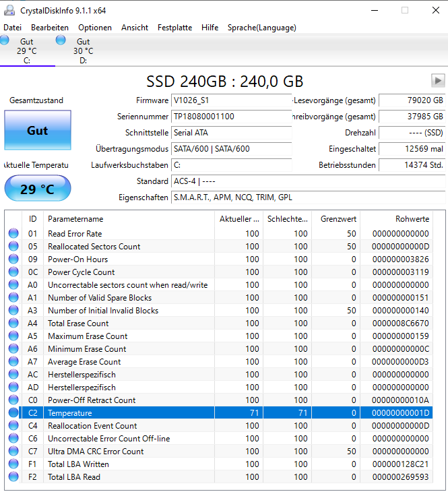
Task: Click the Gut health status button
Action: pos(38,130)
